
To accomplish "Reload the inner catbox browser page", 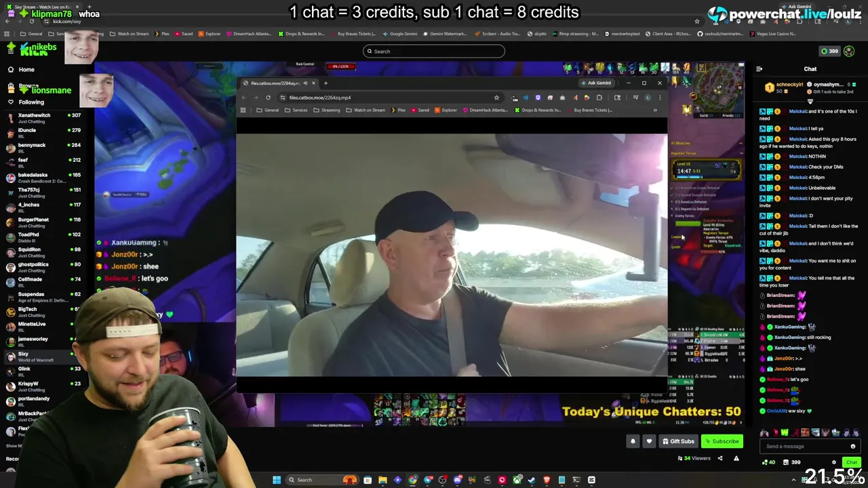I will coord(268,98).
